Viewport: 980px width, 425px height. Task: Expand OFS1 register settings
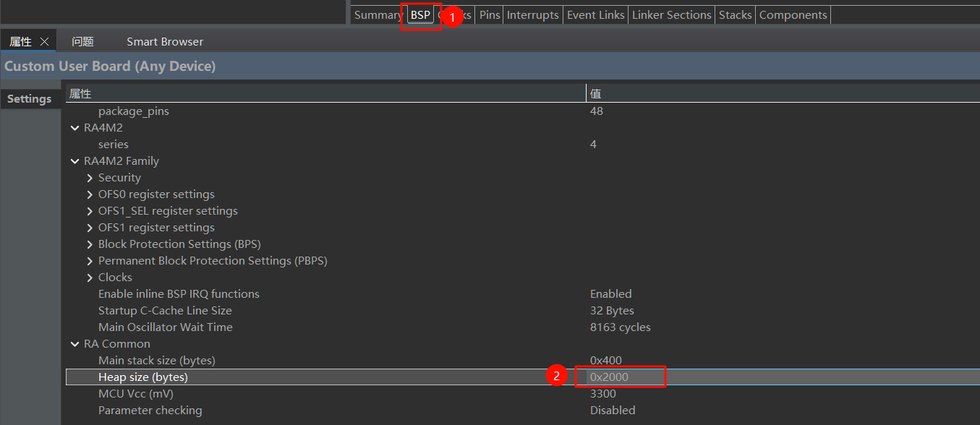coord(89,228)
